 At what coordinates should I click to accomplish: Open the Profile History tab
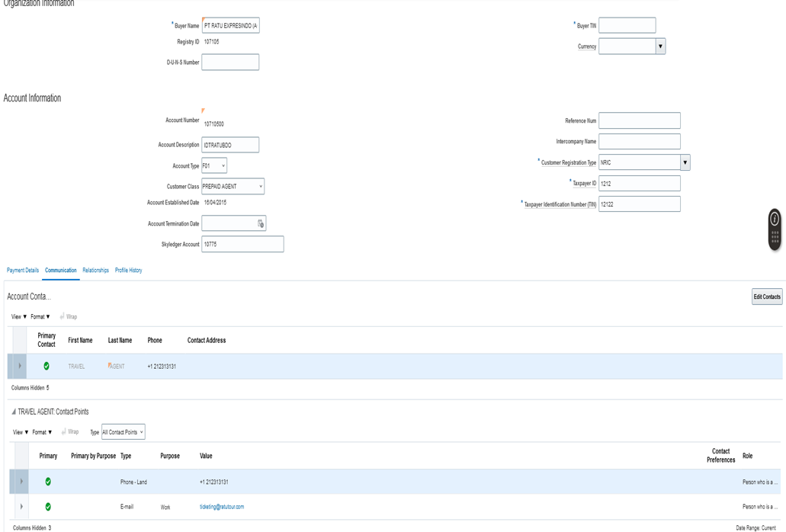[128, 270]
